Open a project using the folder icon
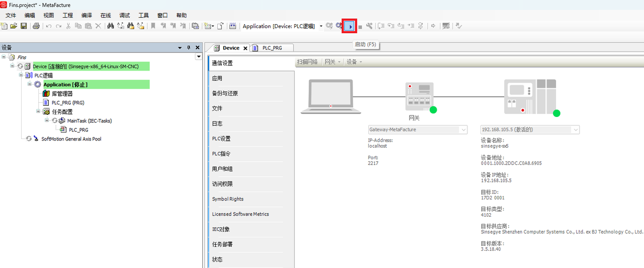This screenshot has width=644, height=268. click(x=14, y=26)
